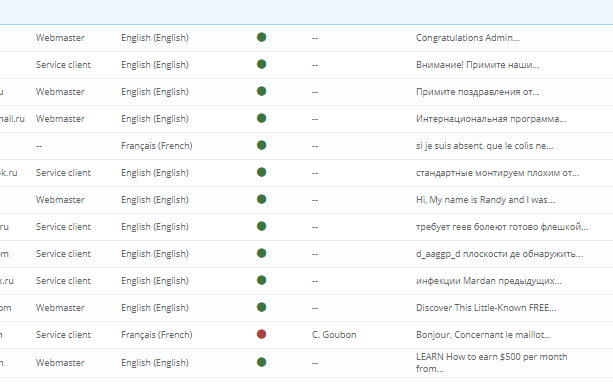
Task: Click green status dot for Congratulations Admin message
Action: (262, 38)
